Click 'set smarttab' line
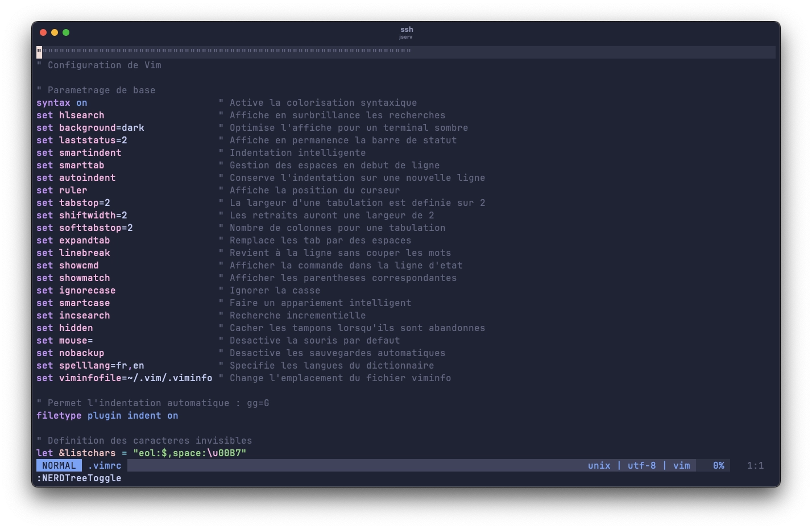 [71, 166]
